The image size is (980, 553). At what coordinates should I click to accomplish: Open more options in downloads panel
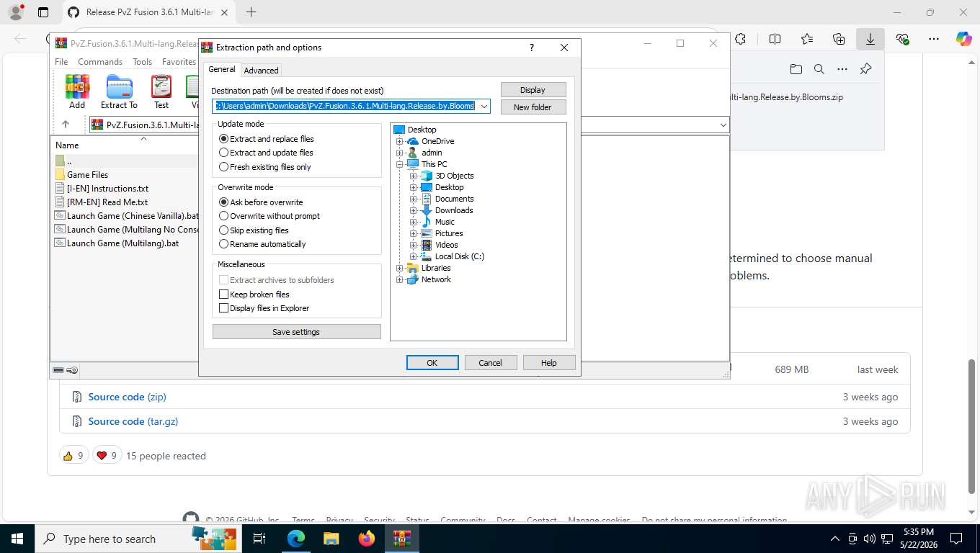[x=842, y=69]
